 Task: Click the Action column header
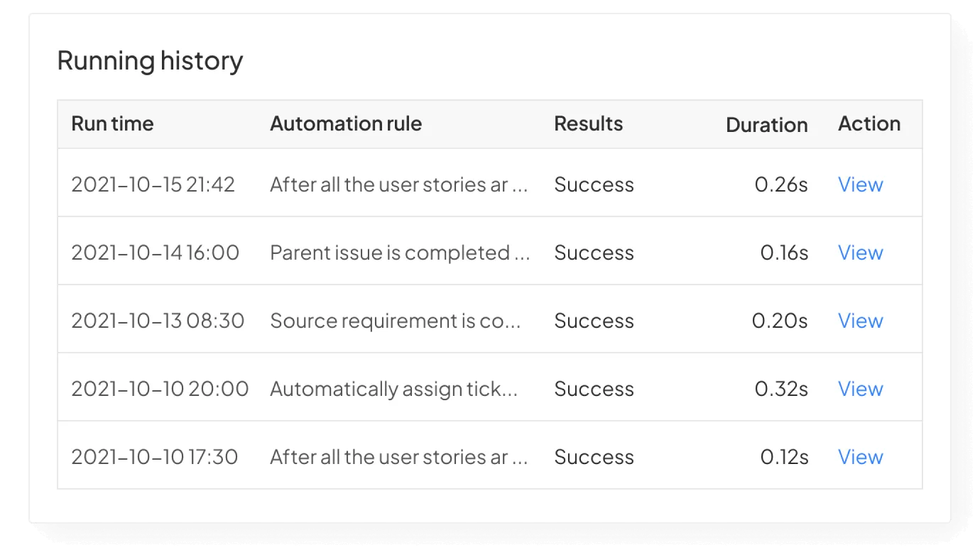pyautogui.click(x=869, y=123)
